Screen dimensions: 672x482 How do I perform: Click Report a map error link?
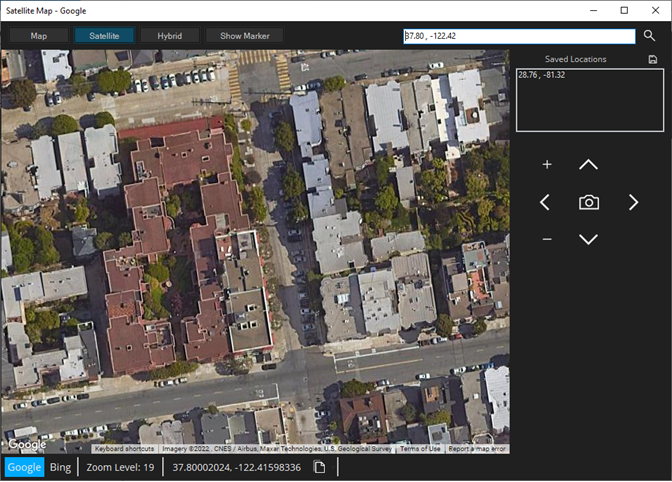pyautogui.click(x=477, y=449)
